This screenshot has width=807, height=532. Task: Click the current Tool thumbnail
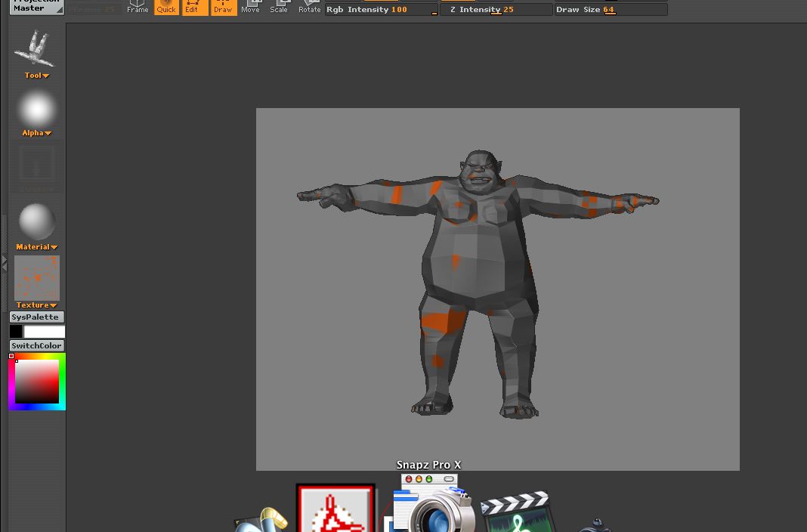click(36, 47)
